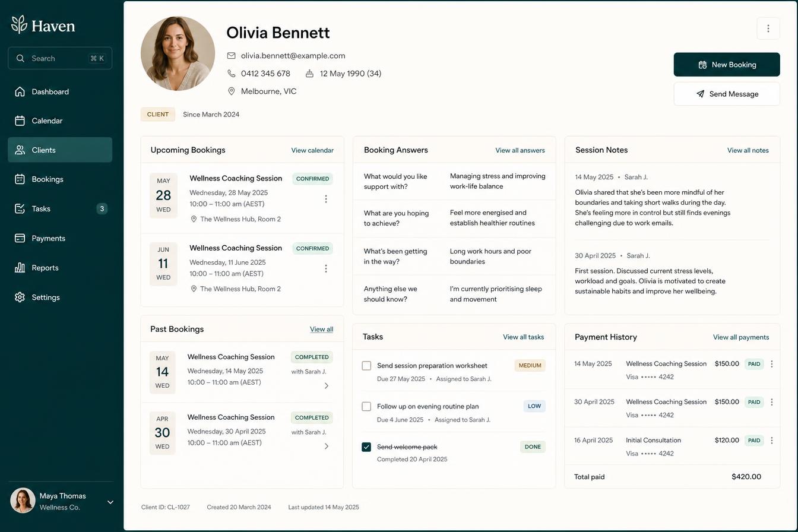The height and width of the screenshot is (532, 798).
Task: Select Clients in the sidebar
Action: click(x=60, y=150)
